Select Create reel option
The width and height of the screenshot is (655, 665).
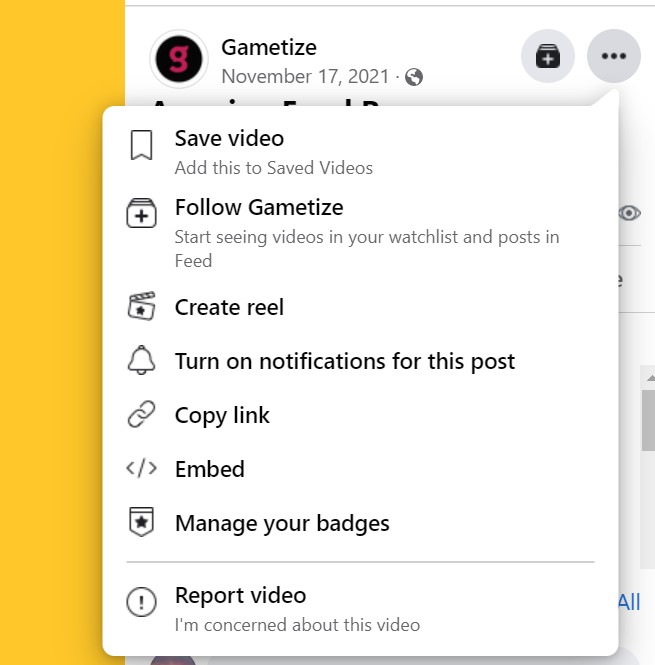pyautogui.click(x=360, y=307)
